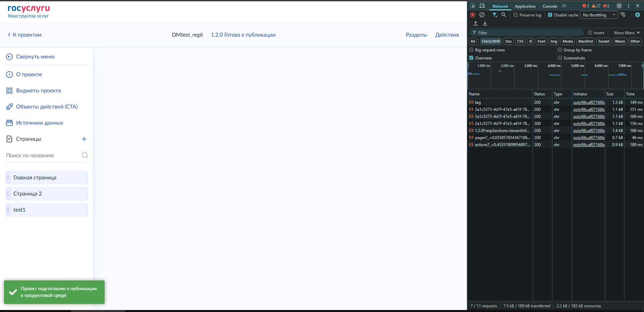The width and height of the screenshot is (644, 312).
Task: Uncheck Disable cache checkbox
Action: [x=550, y=15]
